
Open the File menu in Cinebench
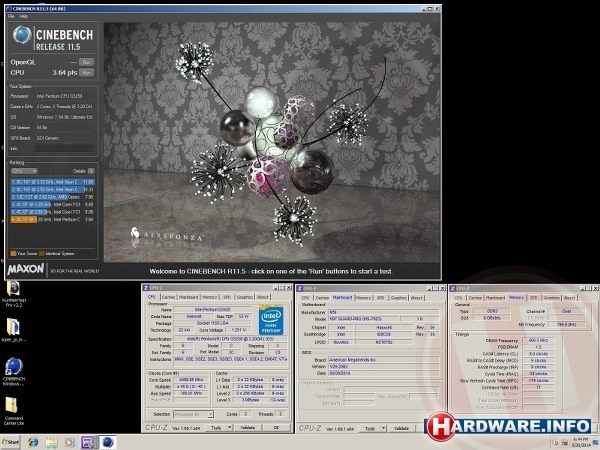coord(11,16)
